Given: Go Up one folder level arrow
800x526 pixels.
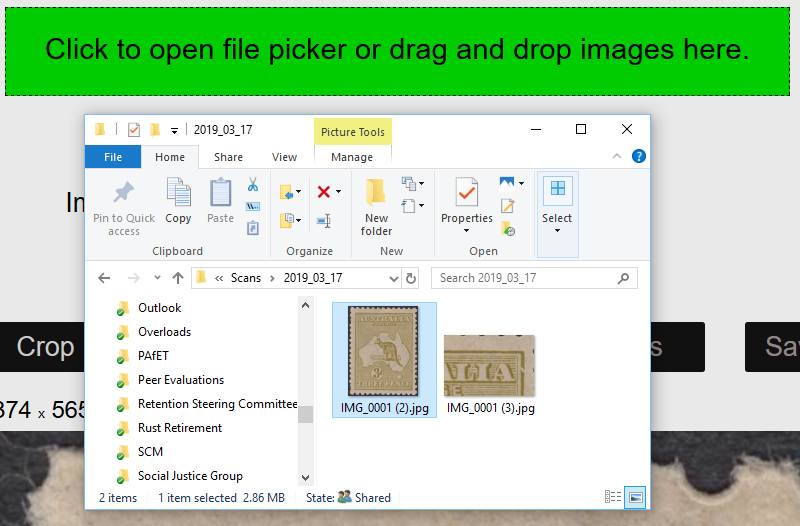Looking at the screenshot, I should (x=178, y=278).
